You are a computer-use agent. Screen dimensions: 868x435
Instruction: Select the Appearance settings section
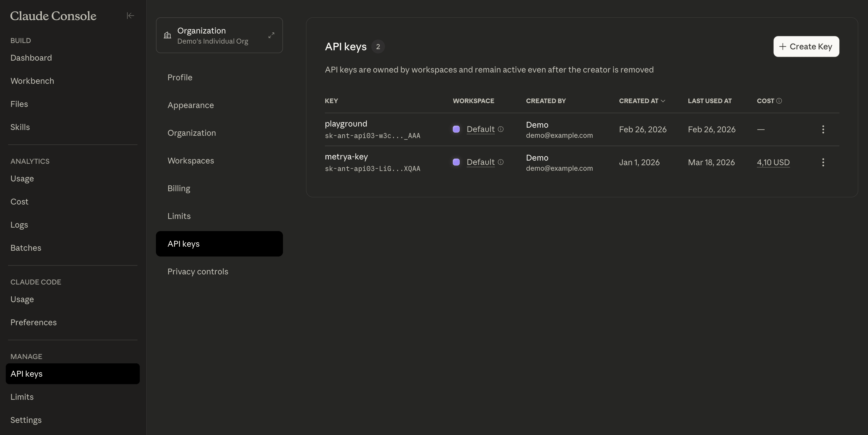[x=191, y=105]
